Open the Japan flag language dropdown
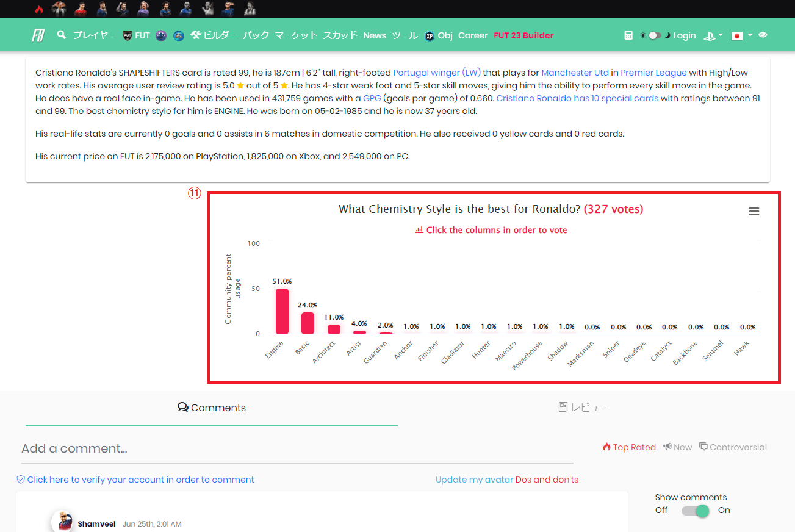This screenshot has height=532, width=795. pos(741,35)
